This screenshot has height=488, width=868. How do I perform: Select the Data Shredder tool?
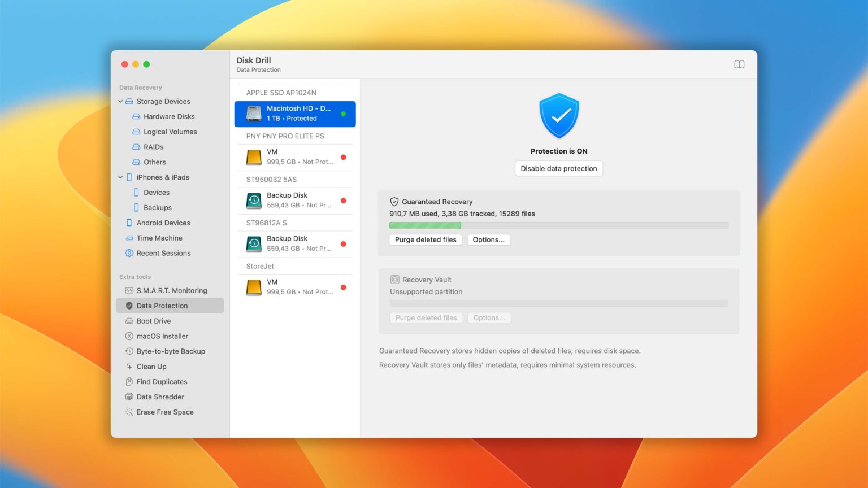tap(160, 396)
